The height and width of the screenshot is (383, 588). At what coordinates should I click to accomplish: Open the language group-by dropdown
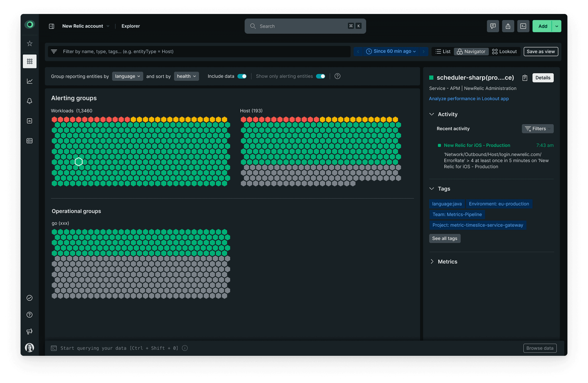[127, 76]
